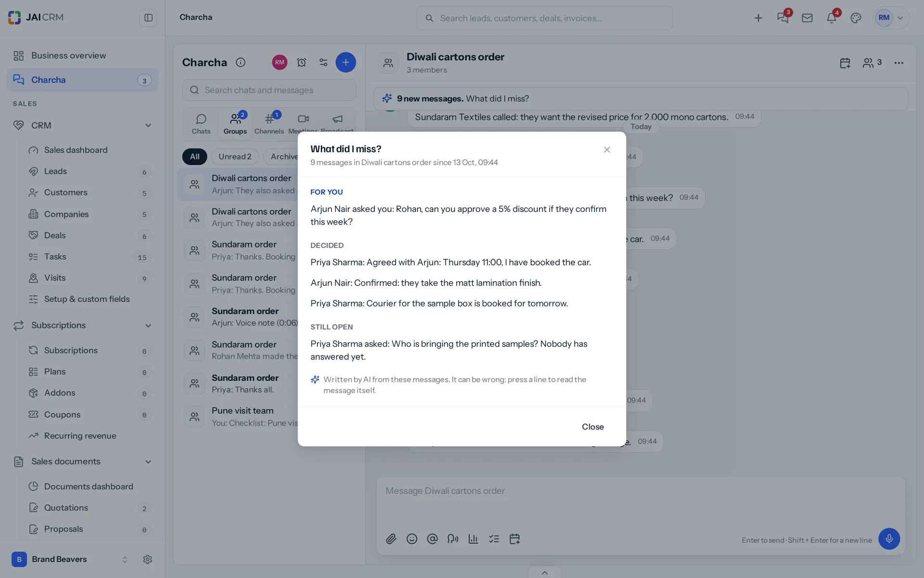
Task: Select the All filter pill
Action: pos(194,157)
